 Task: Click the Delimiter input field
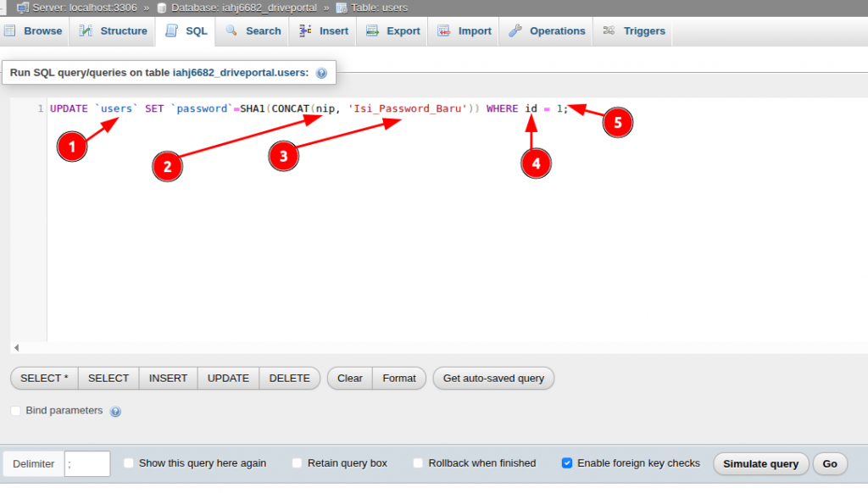tap(87, 463)
